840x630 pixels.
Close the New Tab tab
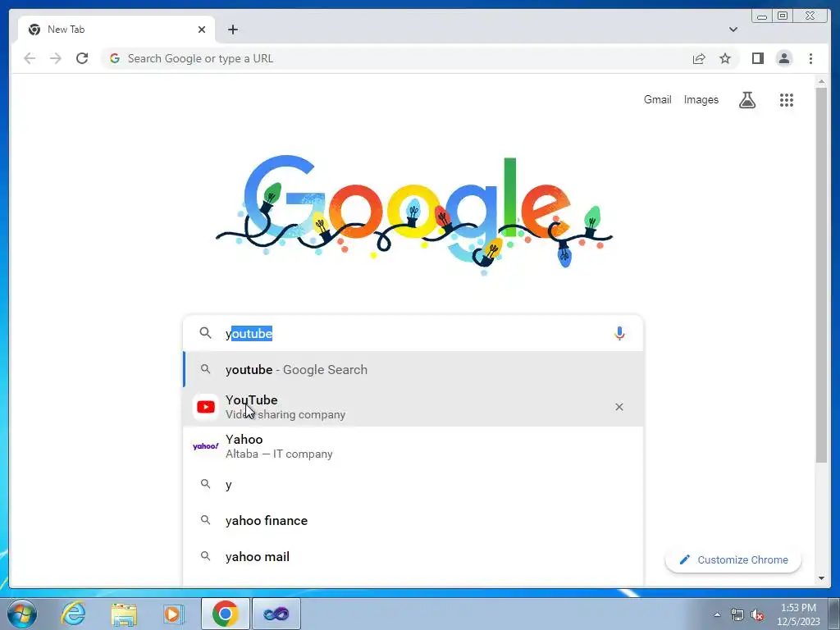coord(202,30)
